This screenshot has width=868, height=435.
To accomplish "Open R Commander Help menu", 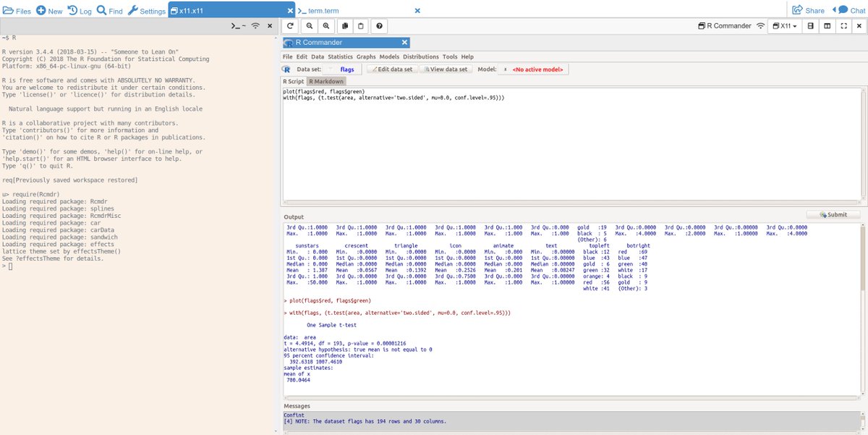I will coord(467,56).
